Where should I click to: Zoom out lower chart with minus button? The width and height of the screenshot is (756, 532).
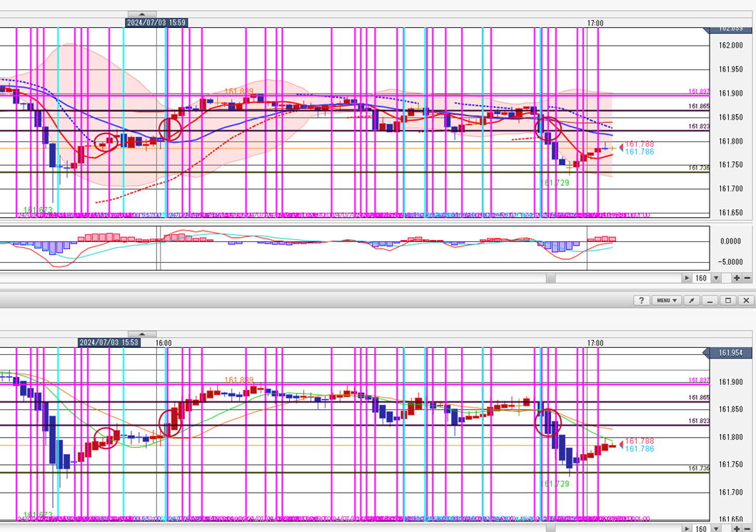[747, 528]
